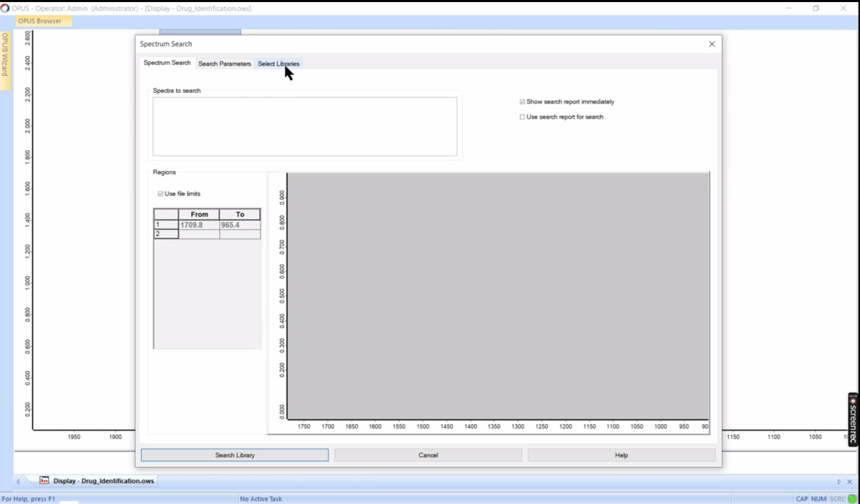Click the Cancel button
The image size is (860, 504).
pyautogui.click(x=428, y=455)
